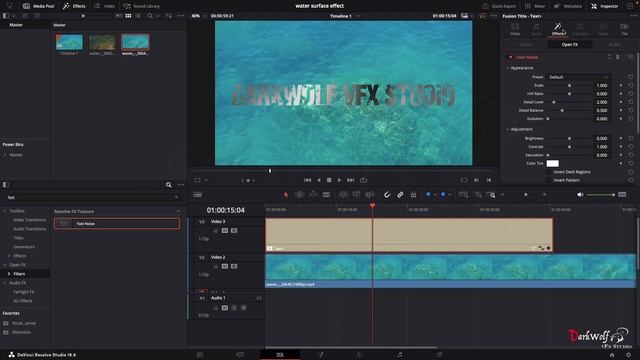The image size is (640, 360).
Task: Click the effects search magnifier icon
Action: pyautogui.click(x=169, y=185)
